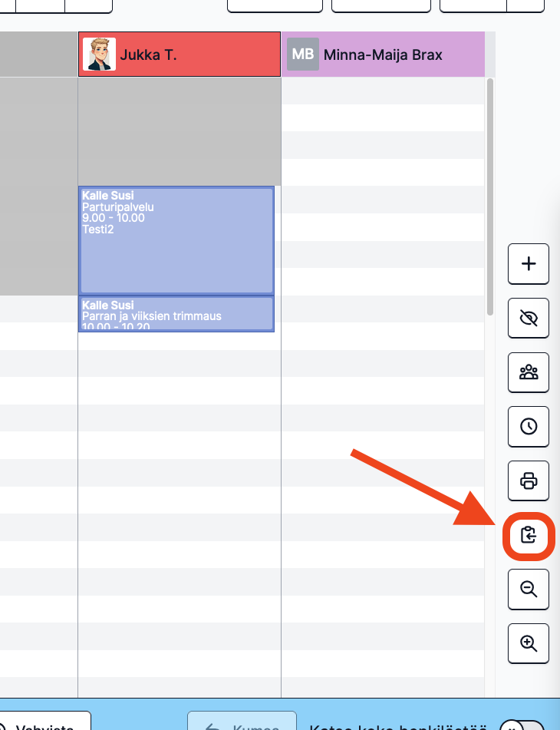Open the staff group people icon

click(529, 372)
